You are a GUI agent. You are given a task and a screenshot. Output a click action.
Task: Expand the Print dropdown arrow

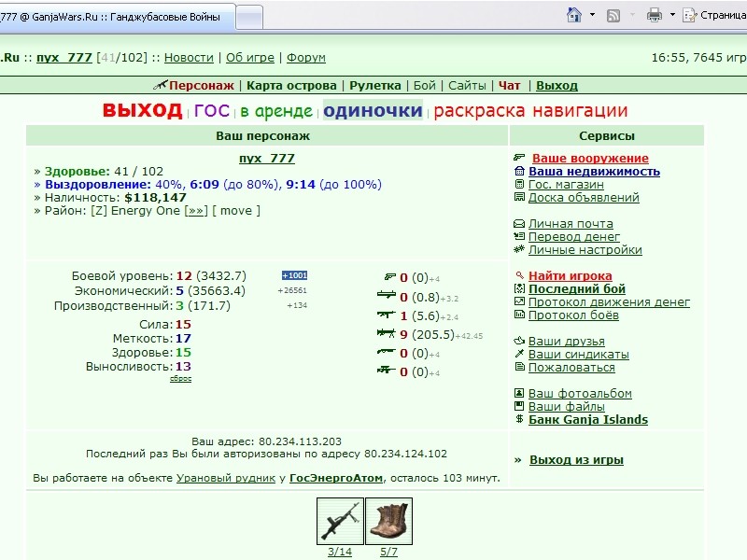[x=672, y=15]
